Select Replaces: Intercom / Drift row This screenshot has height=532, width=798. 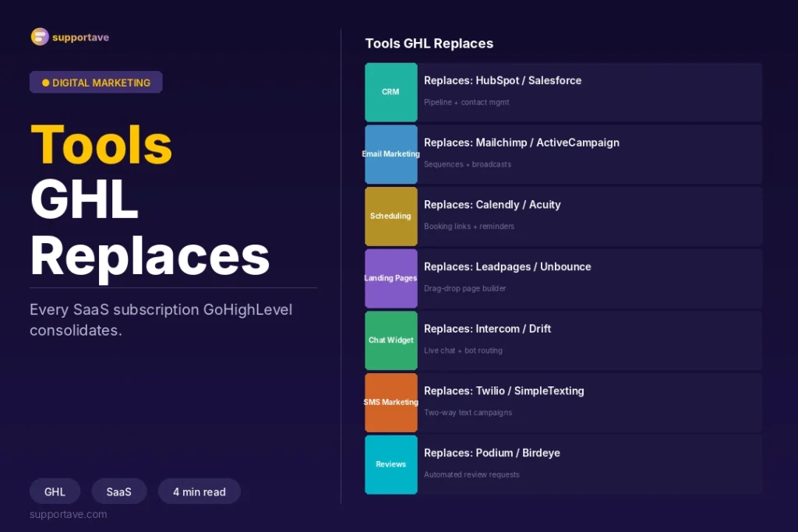coord(563,340)
